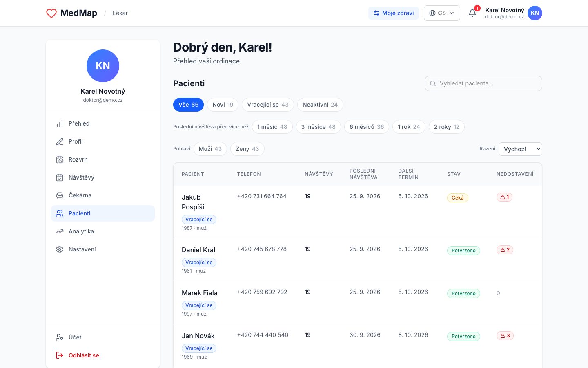Toggle the 1 rok 24 filter
Viewport: 588px width, 368px height.
[409, 127]
